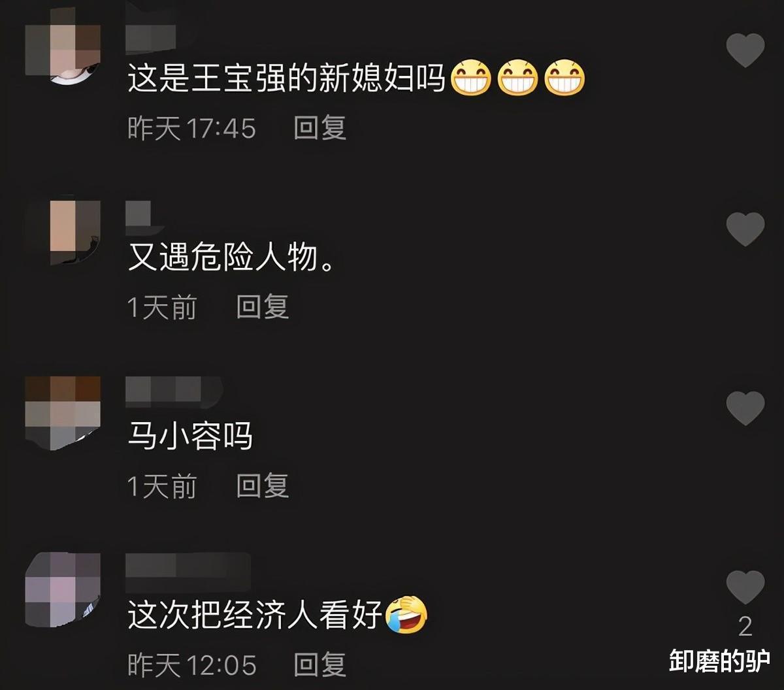Reply to the 马小容吗 comment
This screenshot has width=784, height=690.
[263, 486]
